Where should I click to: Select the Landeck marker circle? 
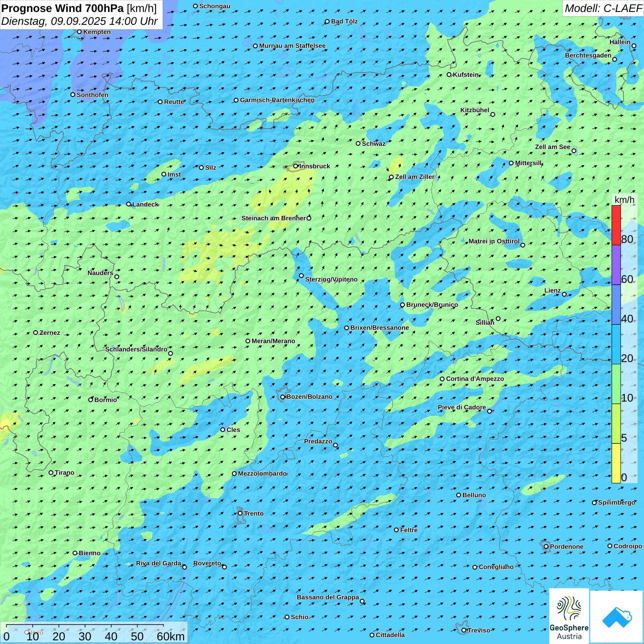coord(129,204)
